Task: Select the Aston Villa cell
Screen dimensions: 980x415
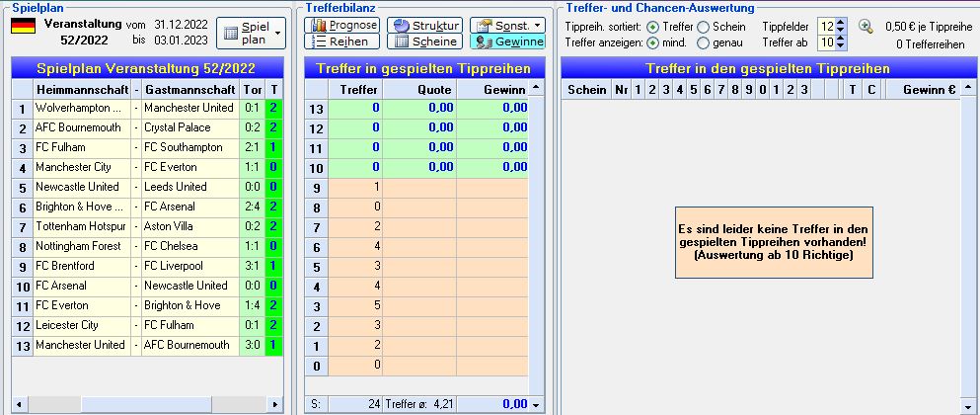Action: pos(190,226)
